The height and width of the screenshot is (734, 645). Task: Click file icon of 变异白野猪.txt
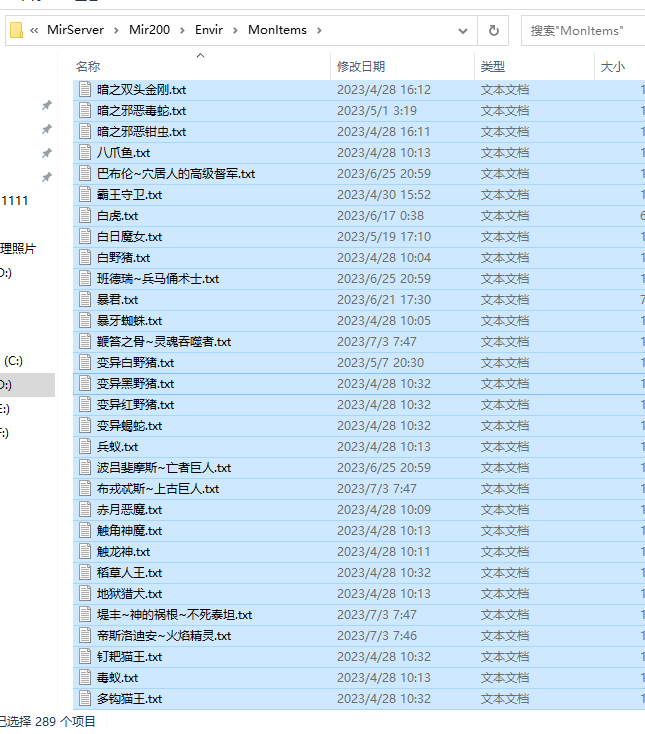(85, 362)
